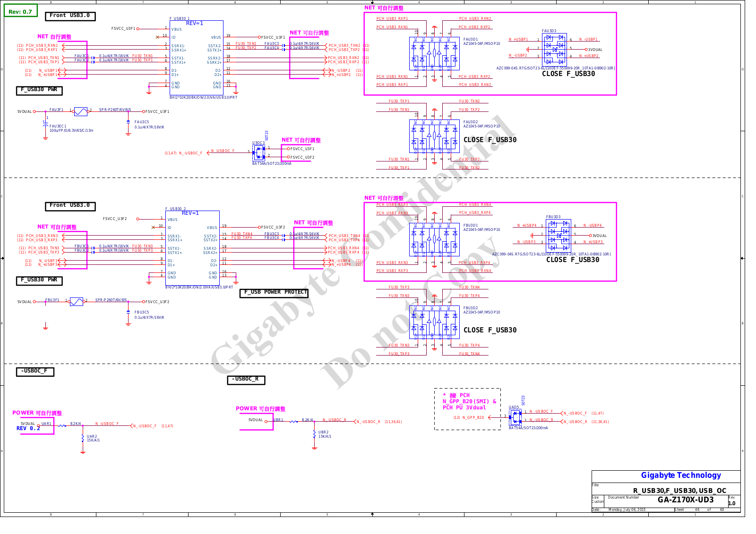Click the 'GA-Z170X-UD3' document number
This screenshot has width=756, height=534.
tap(686, 500)
